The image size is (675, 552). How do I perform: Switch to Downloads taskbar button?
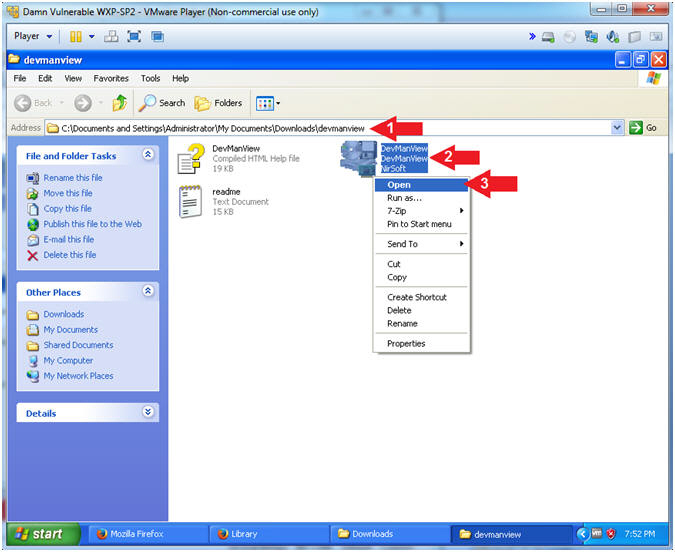click(x=390, y=534)
